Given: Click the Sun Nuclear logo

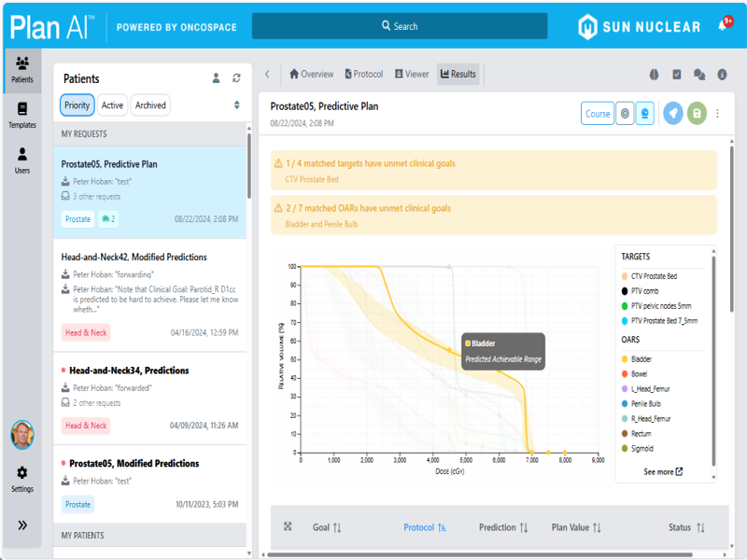Looking at the screenshot, I should point(639,27).
